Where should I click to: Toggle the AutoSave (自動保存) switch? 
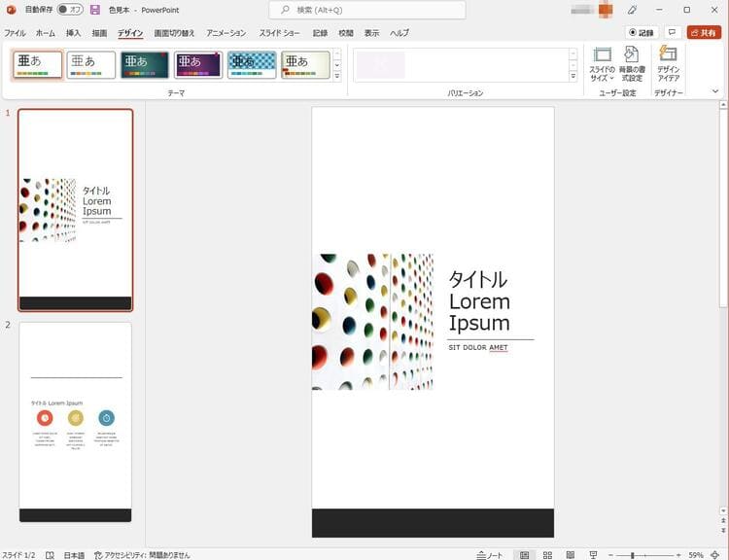click(x=70, y=10)
